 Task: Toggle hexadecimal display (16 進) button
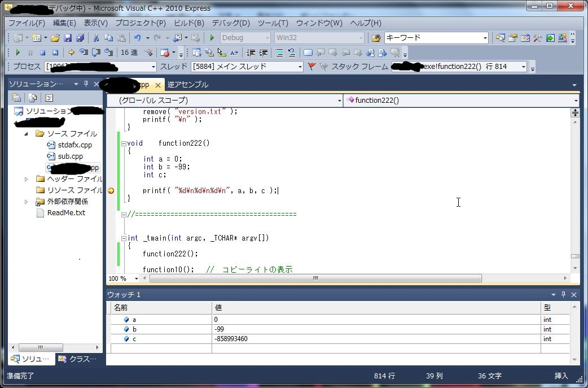[129, 53]
